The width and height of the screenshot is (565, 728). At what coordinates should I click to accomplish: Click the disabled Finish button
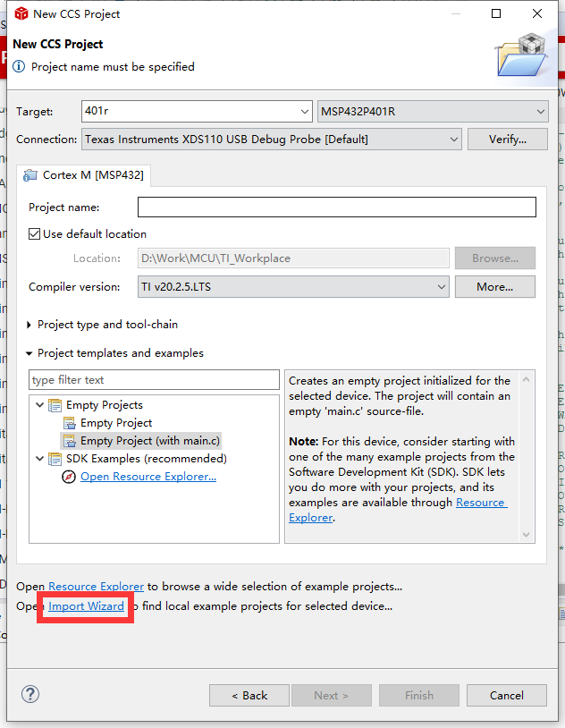coord(419,696)
